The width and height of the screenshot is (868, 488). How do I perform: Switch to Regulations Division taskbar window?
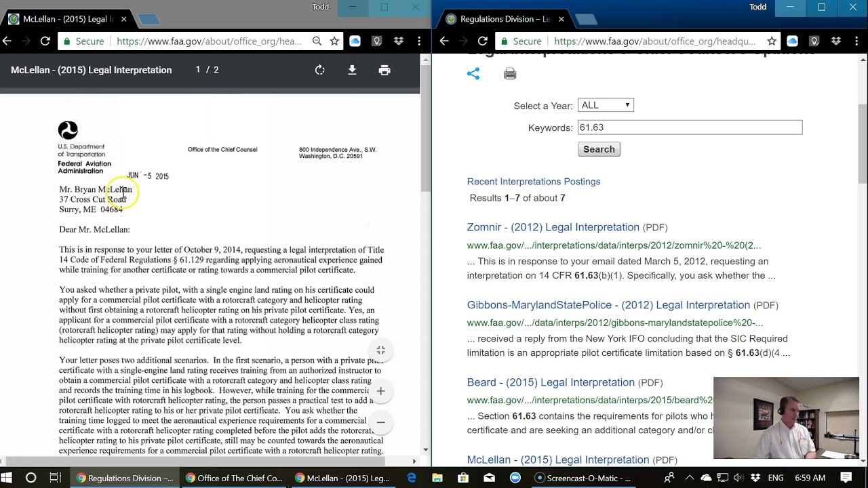coord(125,478)
